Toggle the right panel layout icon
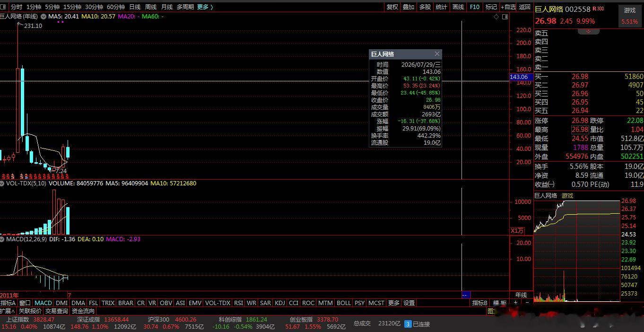644x332 pixels. pyautogui.click(x=505, y=17)
